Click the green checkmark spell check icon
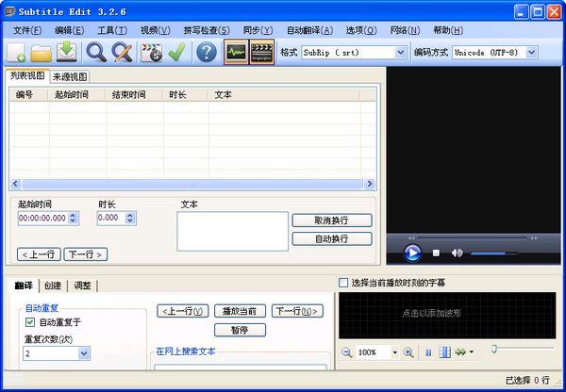This screenshot has width=566, height=392. click(176, 53)
